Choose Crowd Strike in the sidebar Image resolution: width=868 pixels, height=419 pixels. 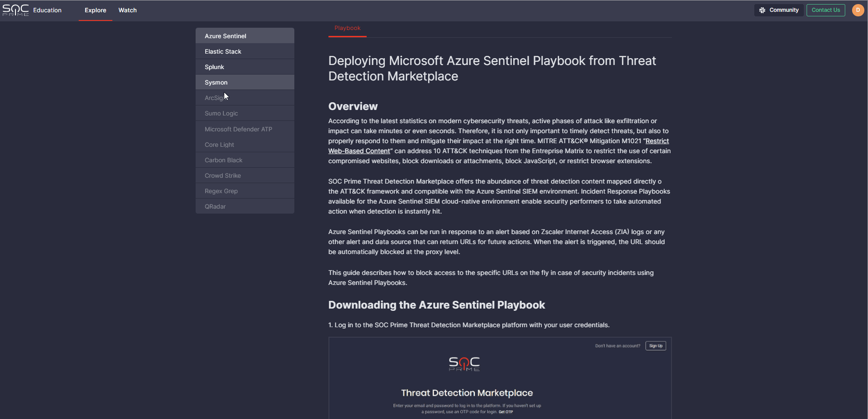click(245, 175)
